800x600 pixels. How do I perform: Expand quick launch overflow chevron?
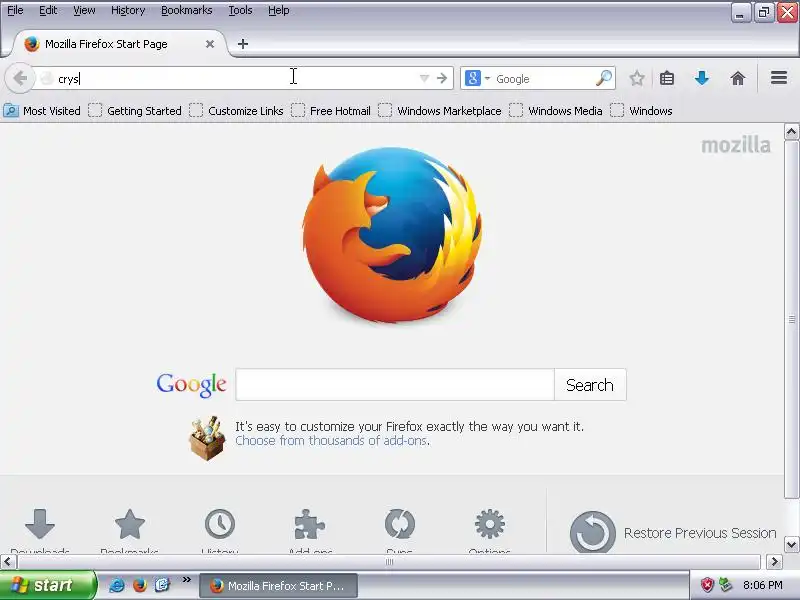tap(186, 580)
